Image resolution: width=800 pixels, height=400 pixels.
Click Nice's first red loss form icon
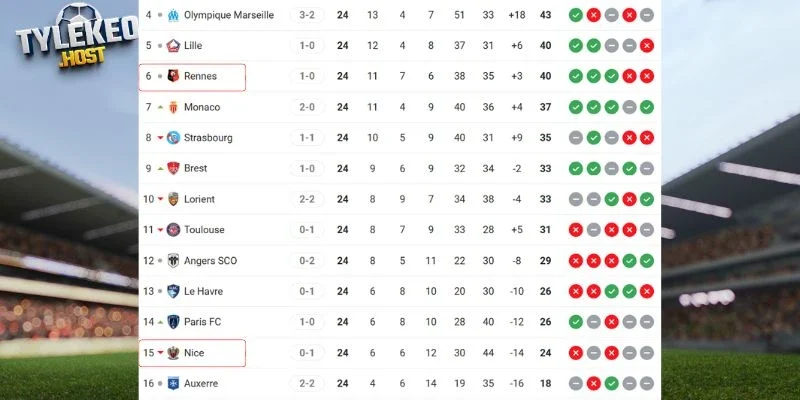pos(575,353)
